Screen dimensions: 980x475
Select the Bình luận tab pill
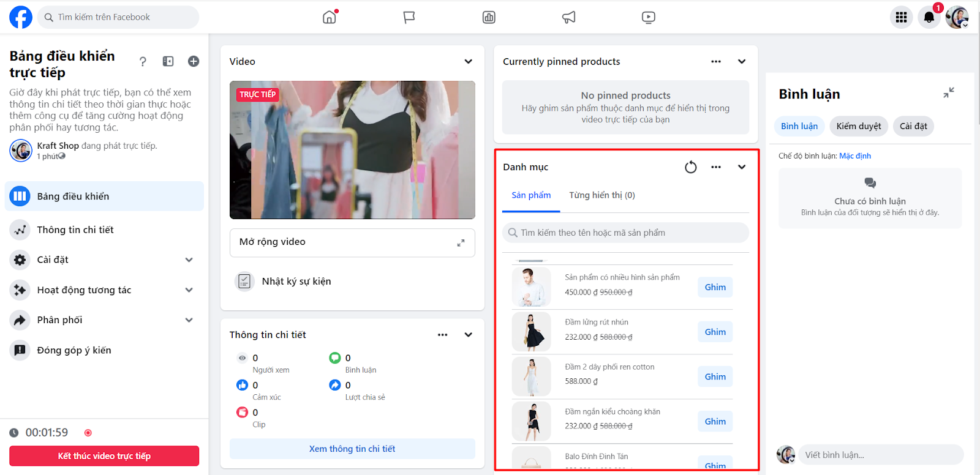(x=799, y=126)
